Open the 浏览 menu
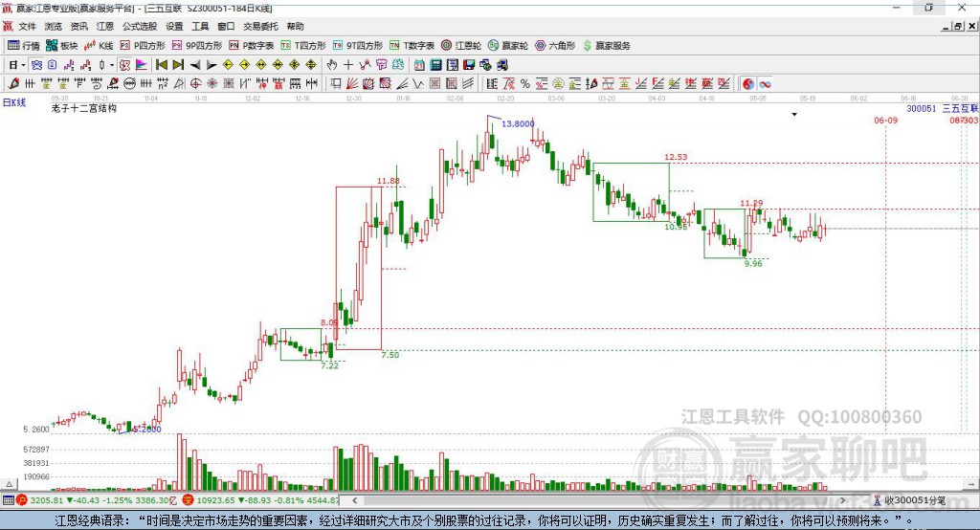 coord(54,26)
